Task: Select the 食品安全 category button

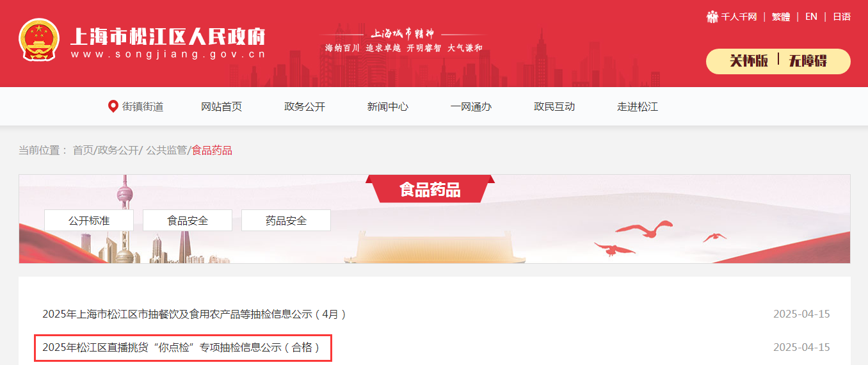Action: coord(188,220)
